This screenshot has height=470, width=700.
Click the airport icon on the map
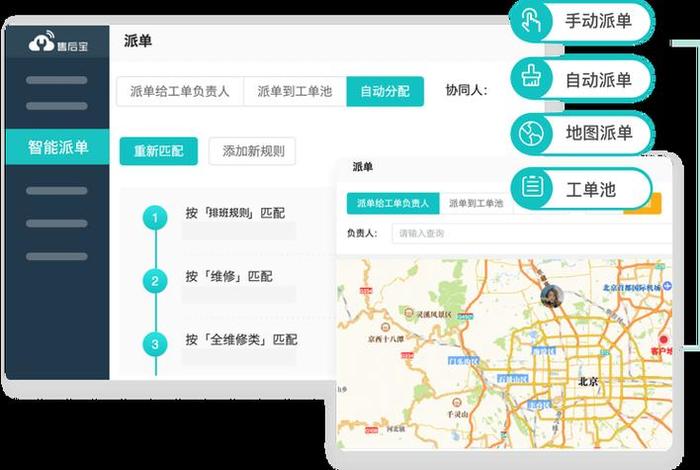[667, 286]
